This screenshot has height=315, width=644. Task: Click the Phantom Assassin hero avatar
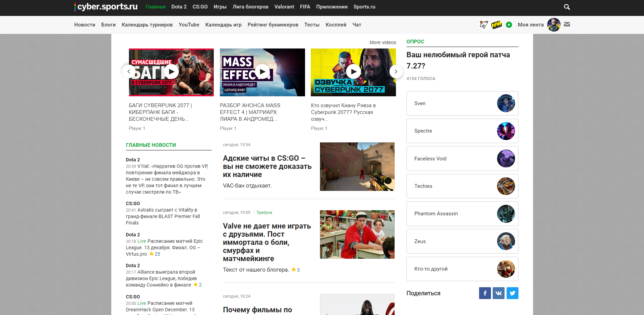tap(506, 214)
